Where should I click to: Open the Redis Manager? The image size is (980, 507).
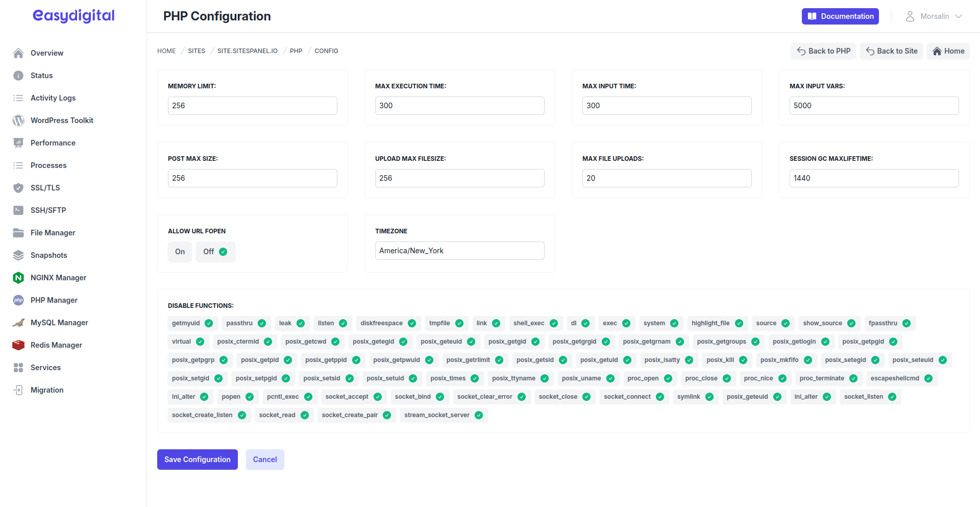(56, 345)
